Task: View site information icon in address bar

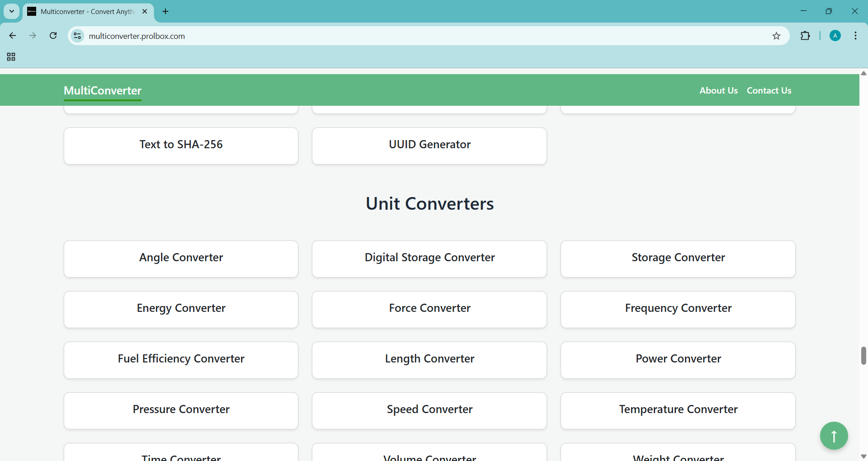Action: pyautogui.click(x=78, y=36)
